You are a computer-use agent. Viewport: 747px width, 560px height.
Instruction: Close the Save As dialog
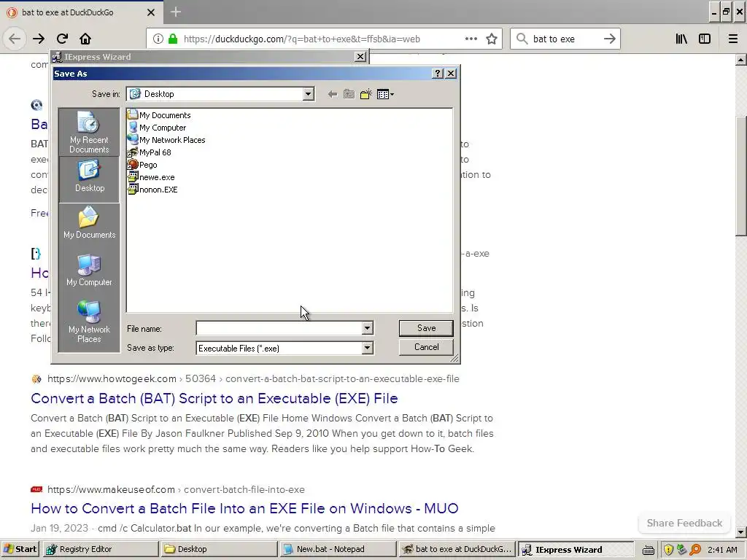(x=451, y=74)
